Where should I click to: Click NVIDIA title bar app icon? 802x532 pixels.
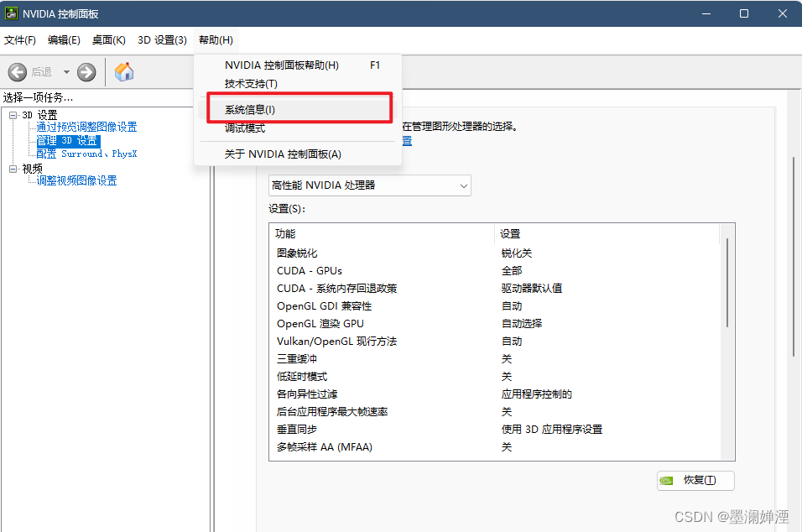(11, 13)
